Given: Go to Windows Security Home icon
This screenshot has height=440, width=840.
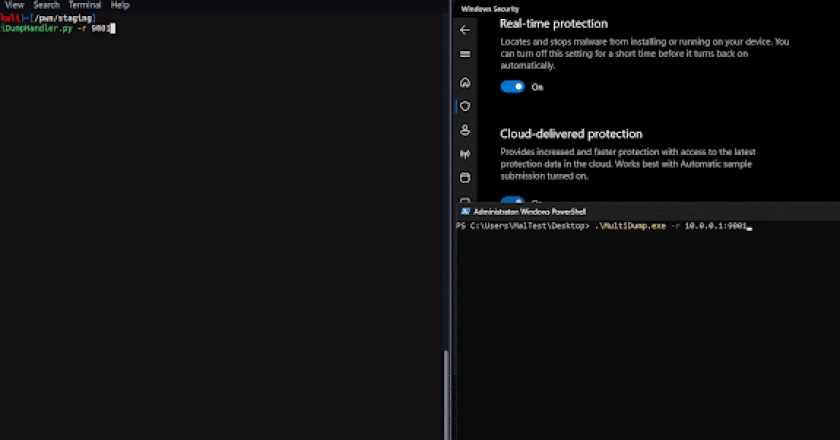Looking at the screenshot, I should pos(464,82).
